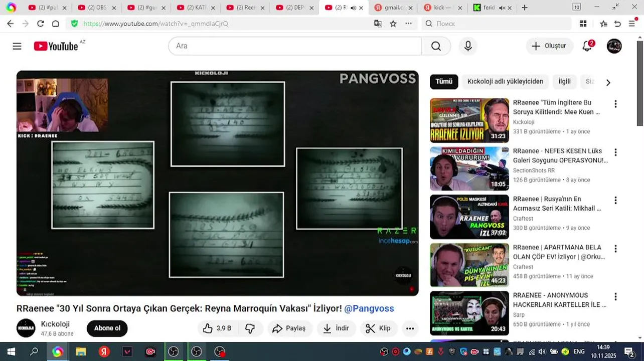Open options for Lüks Galeri Soygunu video
This screenshot has height=361, width=644.
click(615, 152)
